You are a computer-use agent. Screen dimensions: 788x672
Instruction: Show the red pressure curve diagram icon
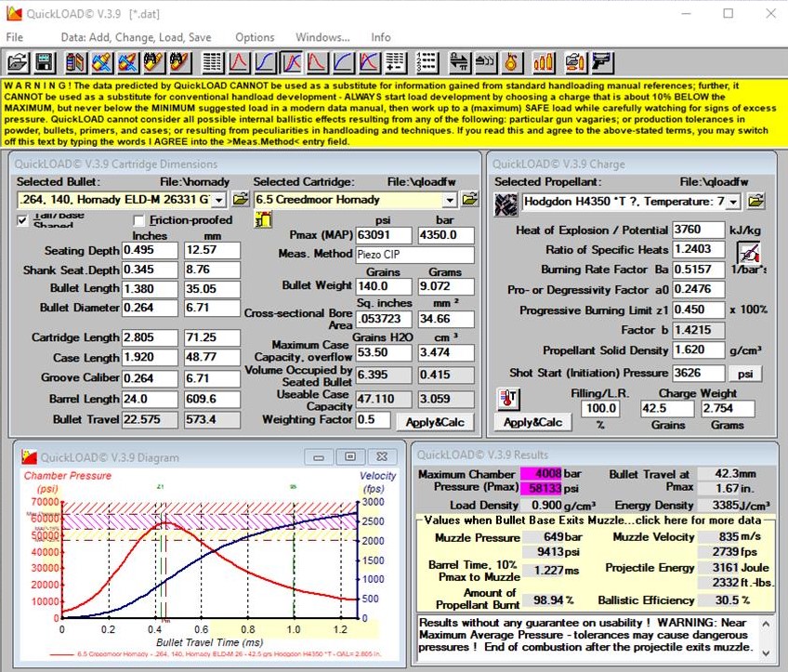pos(239,63)
